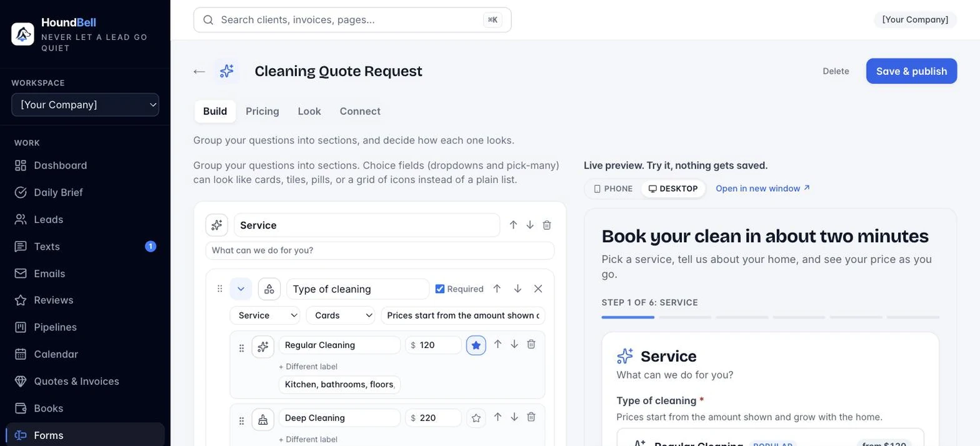Click + Different label under Regular Cleaning

coord(308,367)
